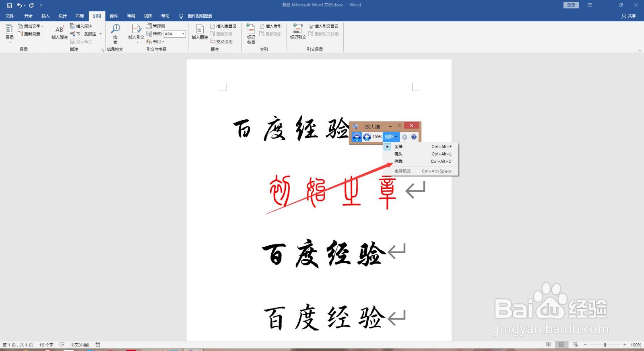Switch to Read Mode view icon

548,345
